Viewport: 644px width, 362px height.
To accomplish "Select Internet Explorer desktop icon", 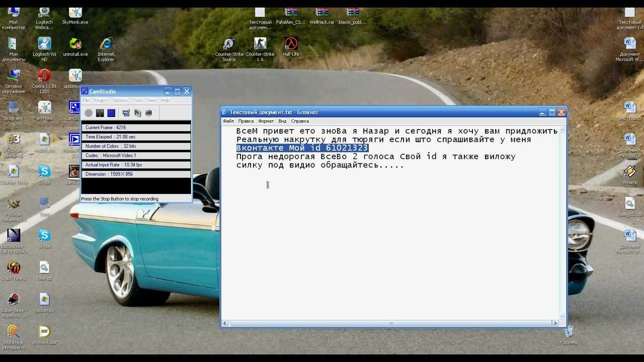I will pyautogui.click(x=106, y=50).
